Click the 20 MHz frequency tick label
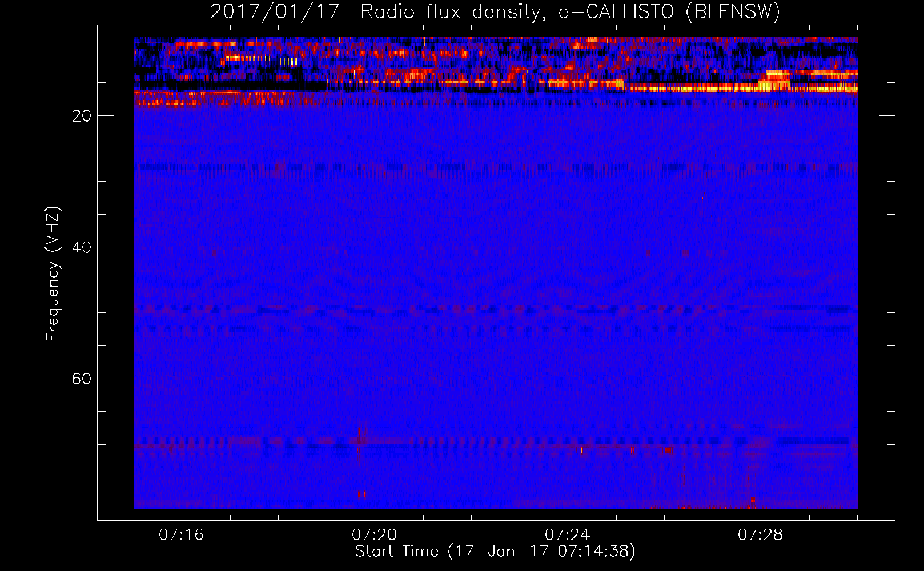The height and width of the screenshot is (571, 924). (82, 116)
